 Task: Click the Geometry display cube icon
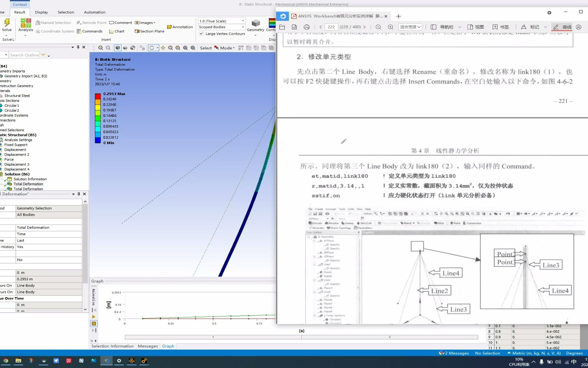pos(256,23)
